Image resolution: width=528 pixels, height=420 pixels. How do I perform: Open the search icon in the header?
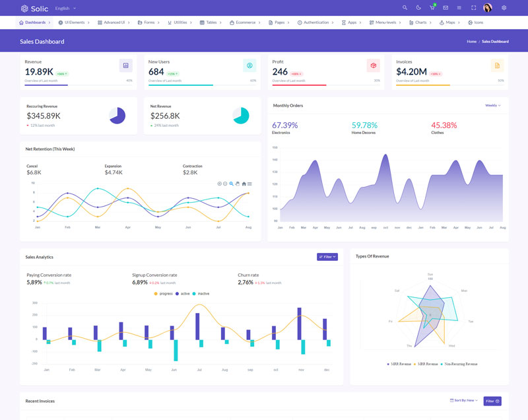pos(405,8)
